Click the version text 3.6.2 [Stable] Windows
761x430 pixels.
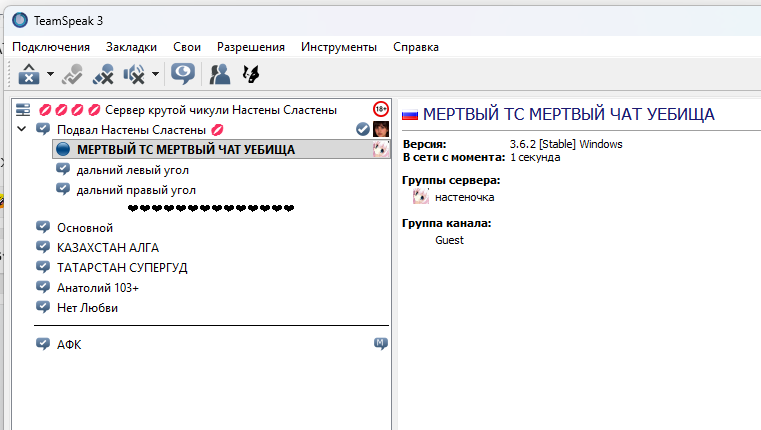[566, 144]
